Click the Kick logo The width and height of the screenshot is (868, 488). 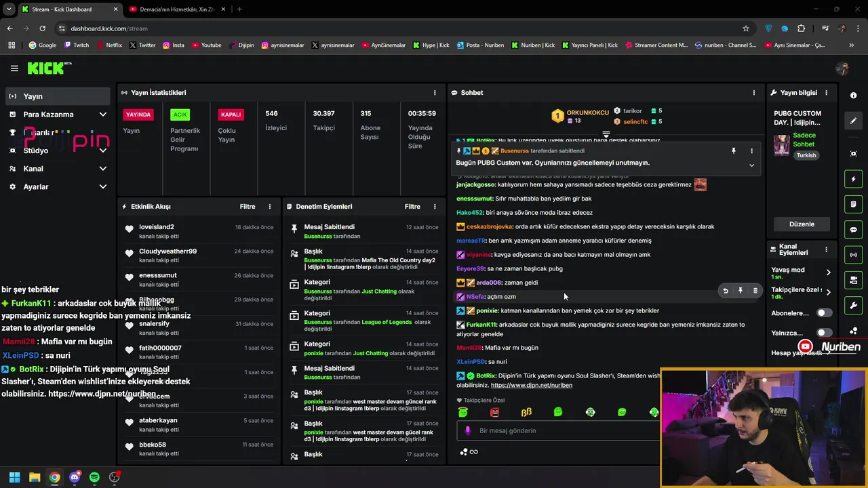click(49, 68)
